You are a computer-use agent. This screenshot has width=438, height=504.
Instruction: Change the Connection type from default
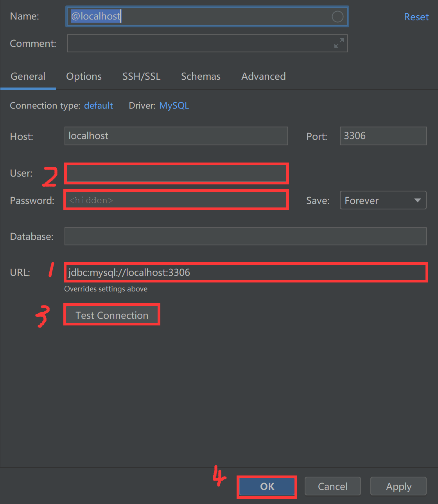coord(98,105)
